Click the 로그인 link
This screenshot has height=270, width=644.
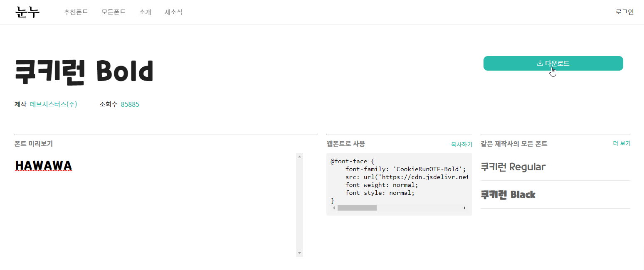[x=624, y=12]
